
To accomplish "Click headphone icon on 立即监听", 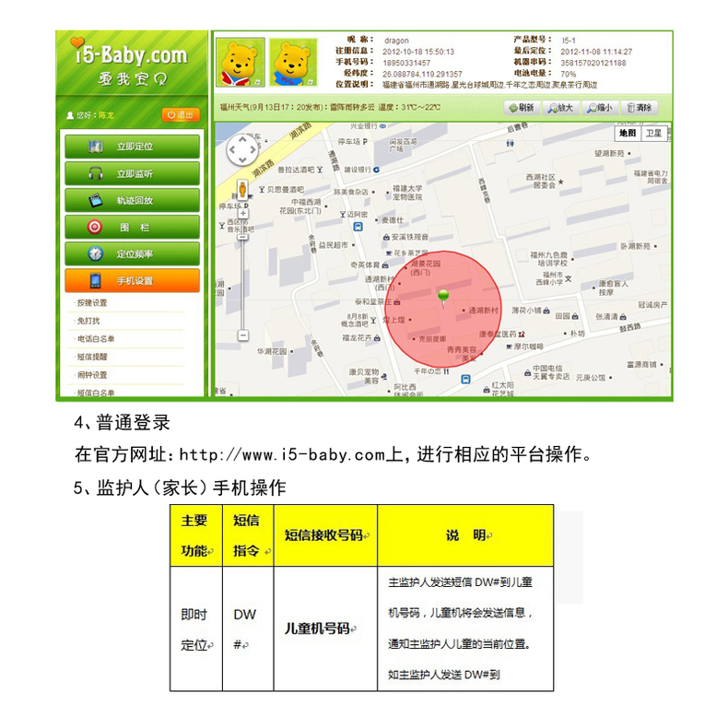I will (x=96, y=173).
